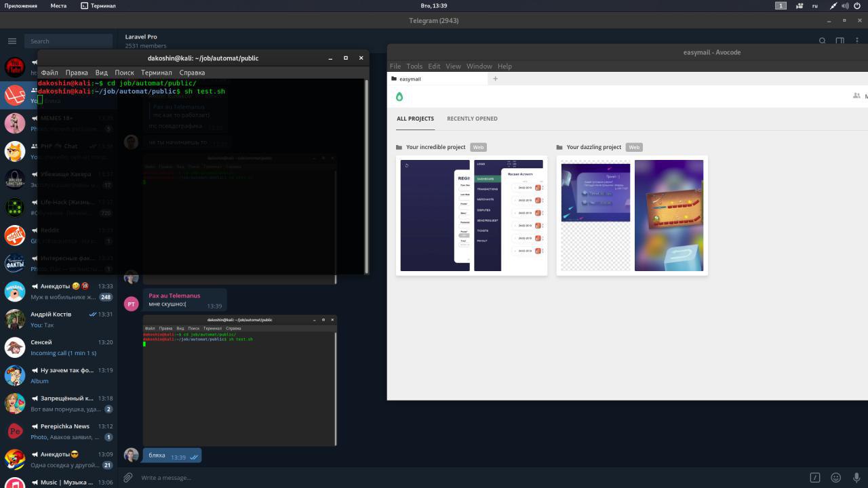Open the Laravel chat avatar in sidebar
The width and height of the screenshot is (868, 488).
pyautogui.click(x=15, y=95)
